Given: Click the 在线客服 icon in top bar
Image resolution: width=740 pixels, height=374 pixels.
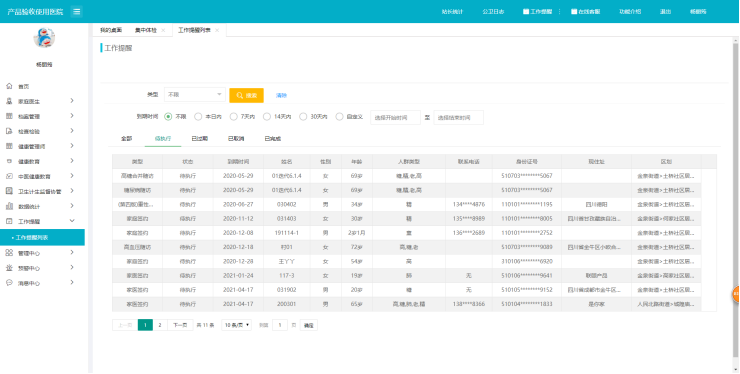Looking at the screenshot, I should [x=574, y=12].
